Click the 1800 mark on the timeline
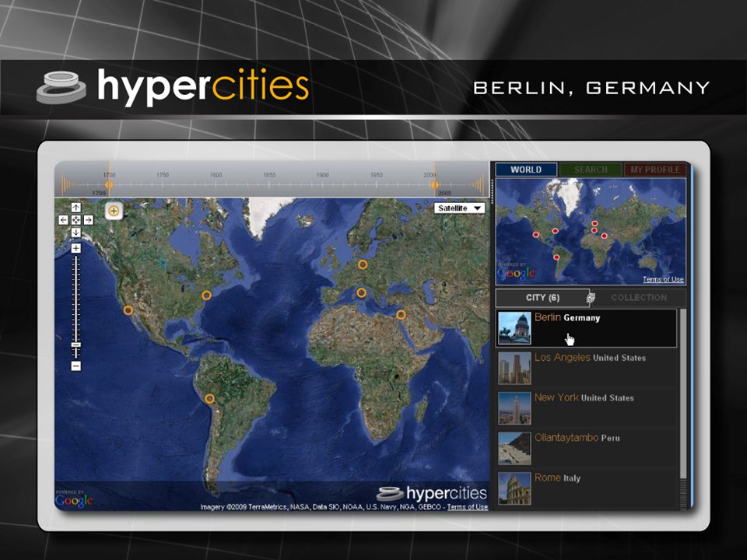 pos(216,175)
